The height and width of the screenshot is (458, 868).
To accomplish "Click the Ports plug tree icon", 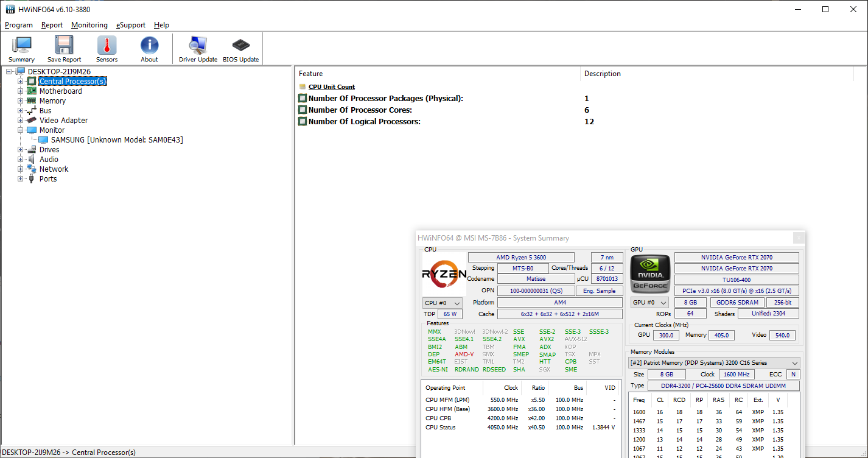I will pos(32,178).
